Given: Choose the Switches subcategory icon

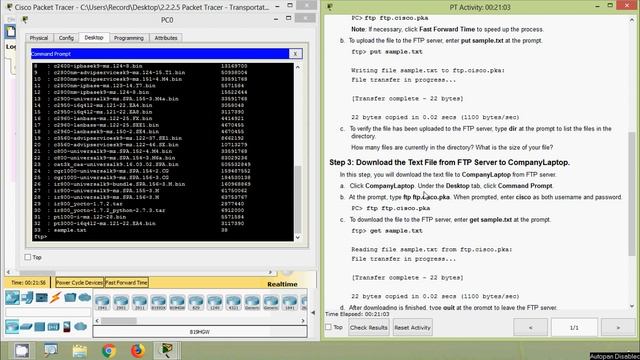Looking at the screenshot, I should 26,327.
